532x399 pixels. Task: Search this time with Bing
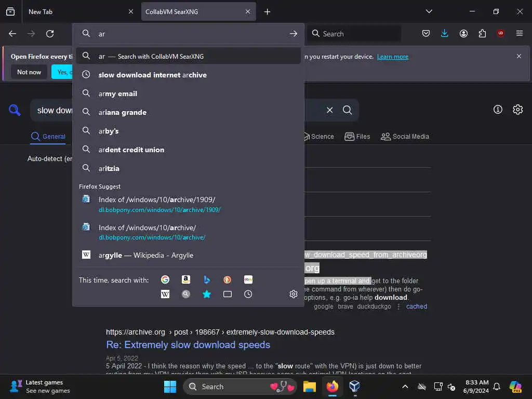coord(207,280)
